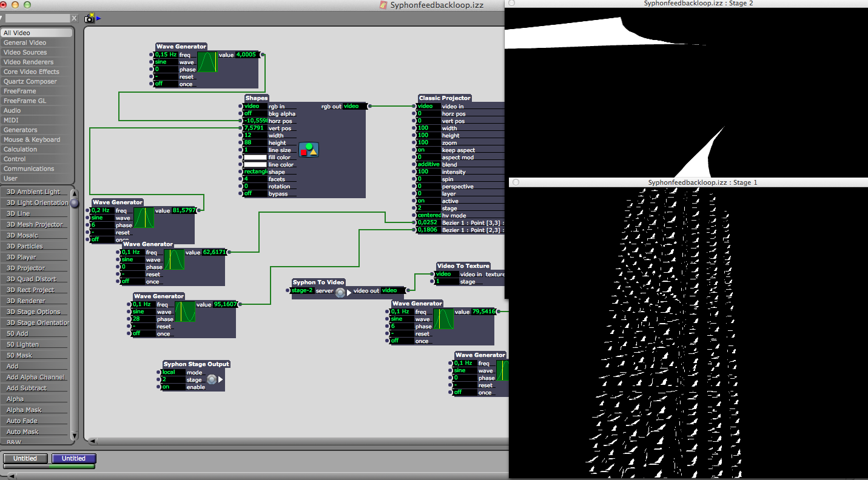Click the actor search field
The width and height of the screenshot is (868, 480).
click(37, 18)
